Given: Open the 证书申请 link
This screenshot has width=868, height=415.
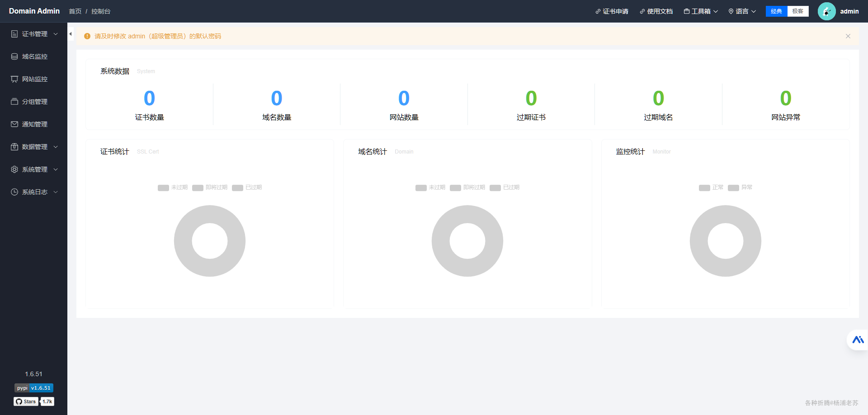Looking at the screenshot, I should click(612, 11).
